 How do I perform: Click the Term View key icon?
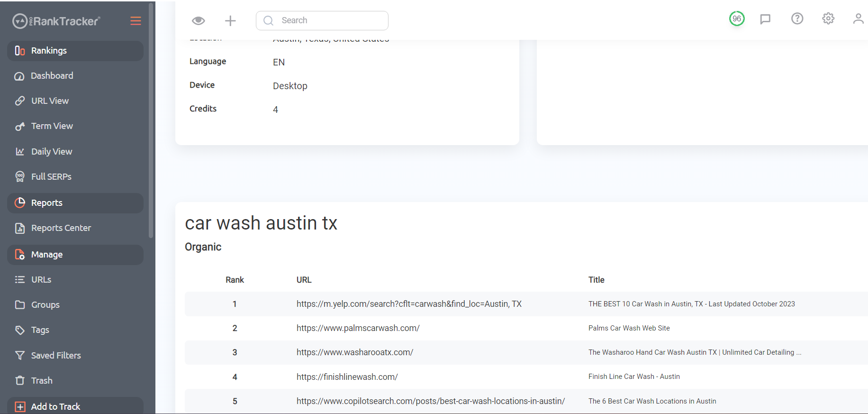pyautogui.click(x=20, y=127)
